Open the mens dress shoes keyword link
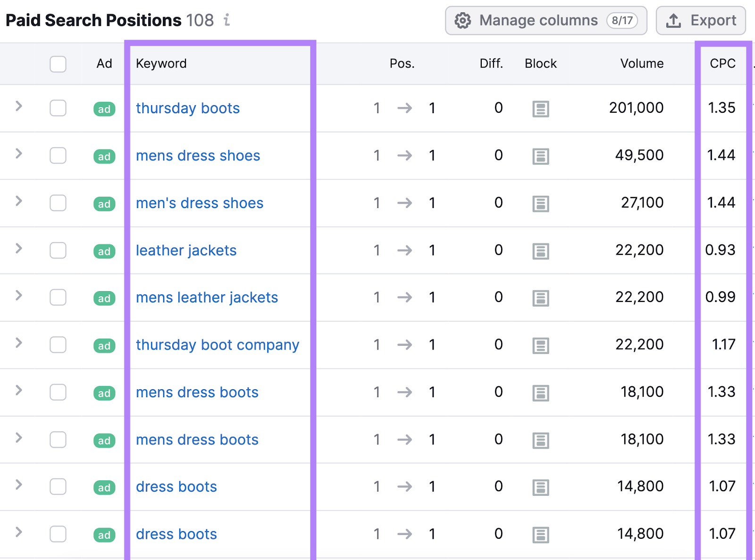The height and width of the screenshot is (560, 755). 198,156
